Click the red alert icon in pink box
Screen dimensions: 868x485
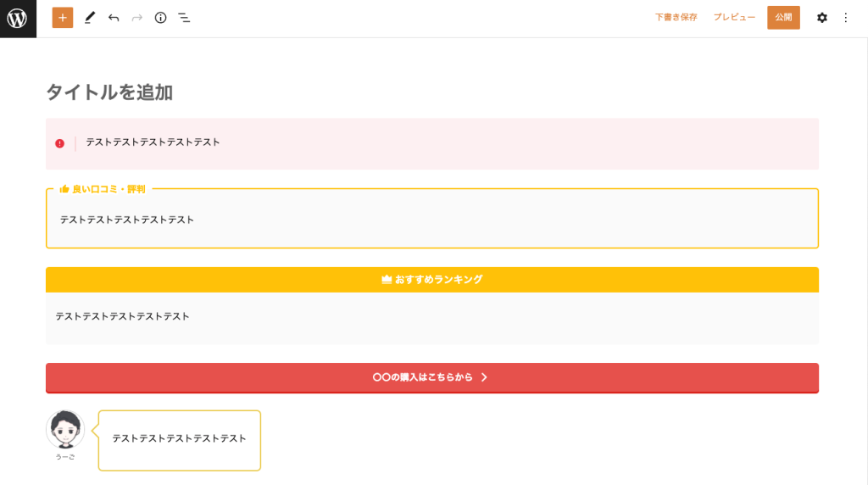point(60,143)
